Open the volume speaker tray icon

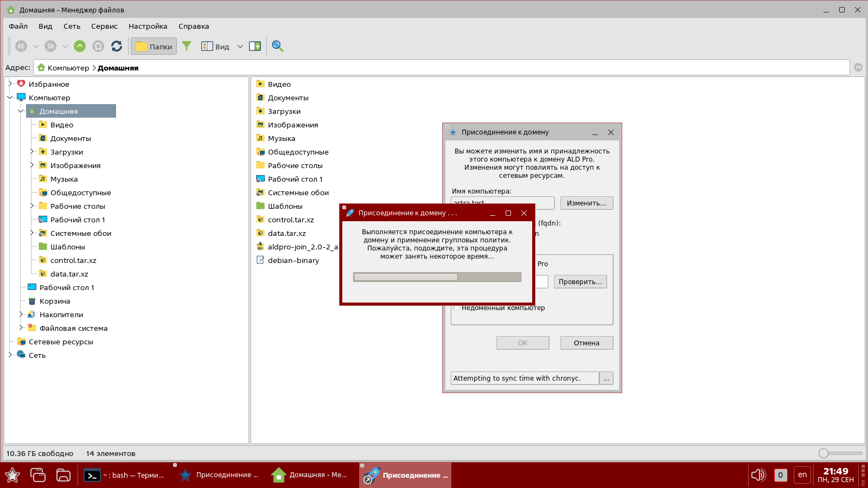tap(757, 475)
